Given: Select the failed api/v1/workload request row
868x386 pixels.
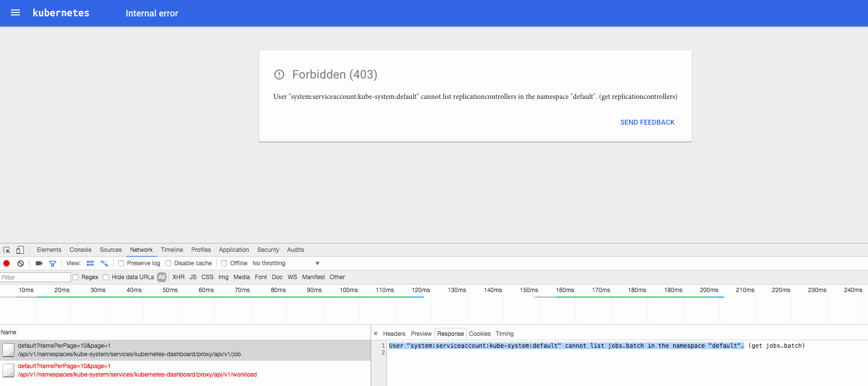Looking at the screenshot, I should click(185, 370).
